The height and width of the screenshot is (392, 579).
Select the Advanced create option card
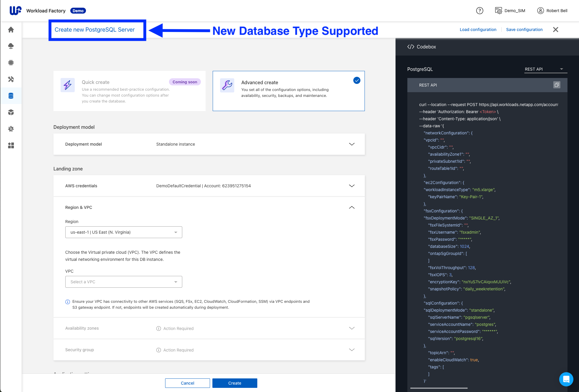288,91
